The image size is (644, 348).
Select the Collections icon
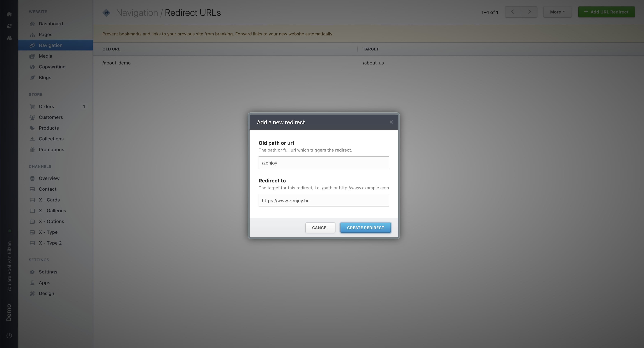point(33,139)
